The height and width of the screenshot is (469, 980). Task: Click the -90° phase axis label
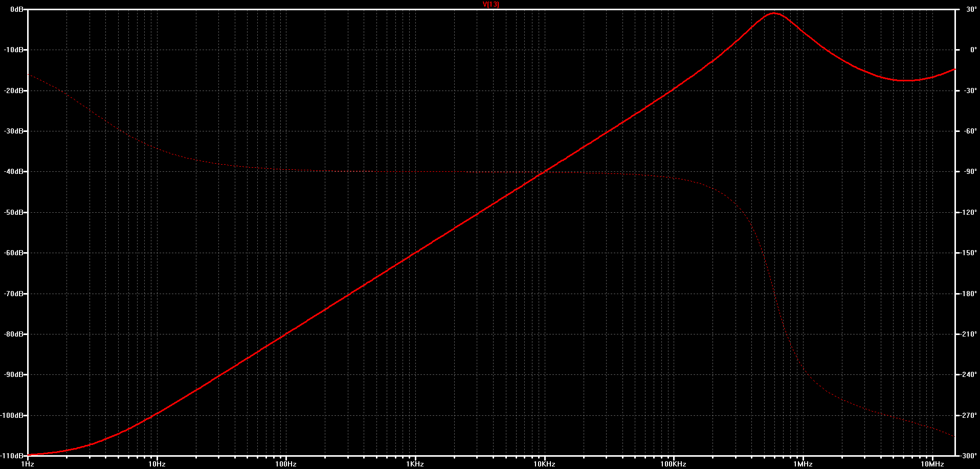(x=970, y=172)
